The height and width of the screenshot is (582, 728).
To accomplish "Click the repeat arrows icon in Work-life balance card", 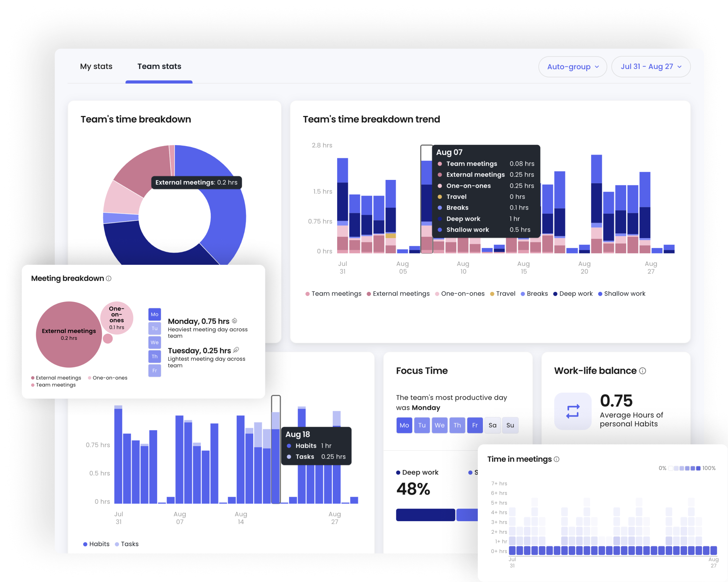I will point(572,411).
